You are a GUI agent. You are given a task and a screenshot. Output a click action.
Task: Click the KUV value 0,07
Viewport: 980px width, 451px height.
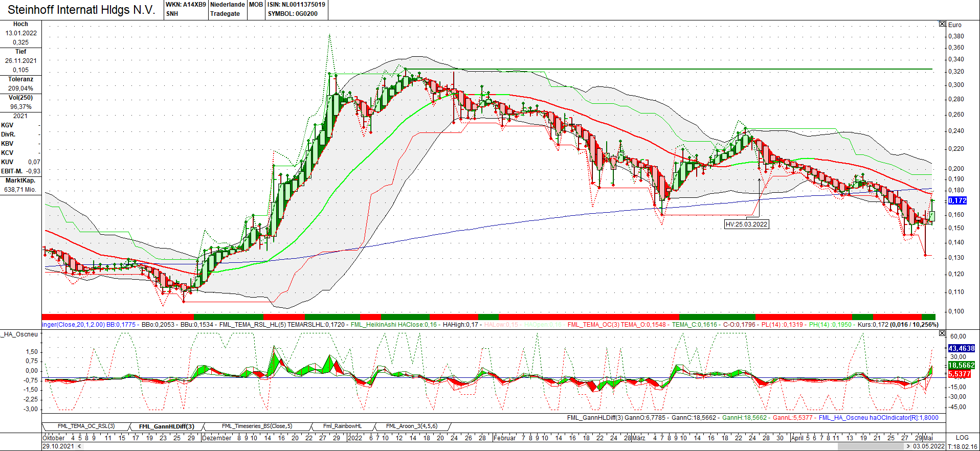34,162
